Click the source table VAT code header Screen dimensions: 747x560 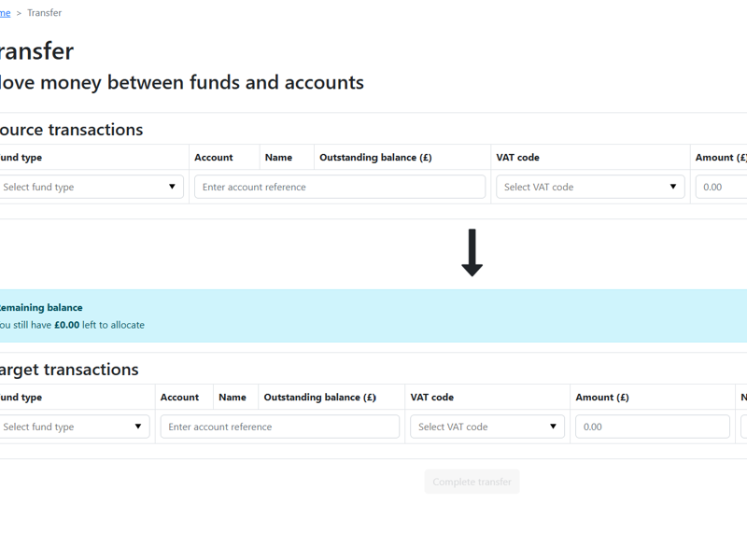(517, 158)
